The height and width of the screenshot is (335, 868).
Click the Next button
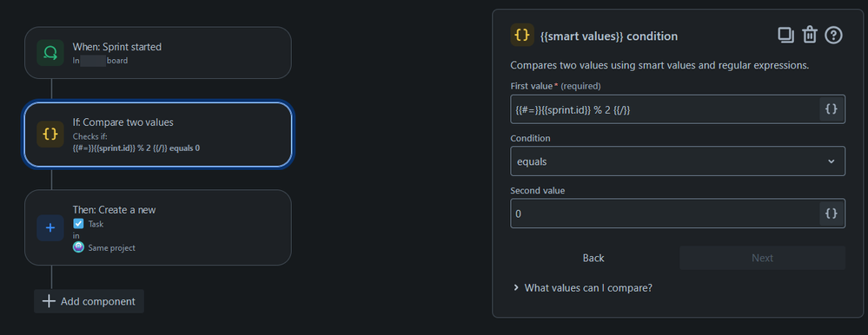762,258
